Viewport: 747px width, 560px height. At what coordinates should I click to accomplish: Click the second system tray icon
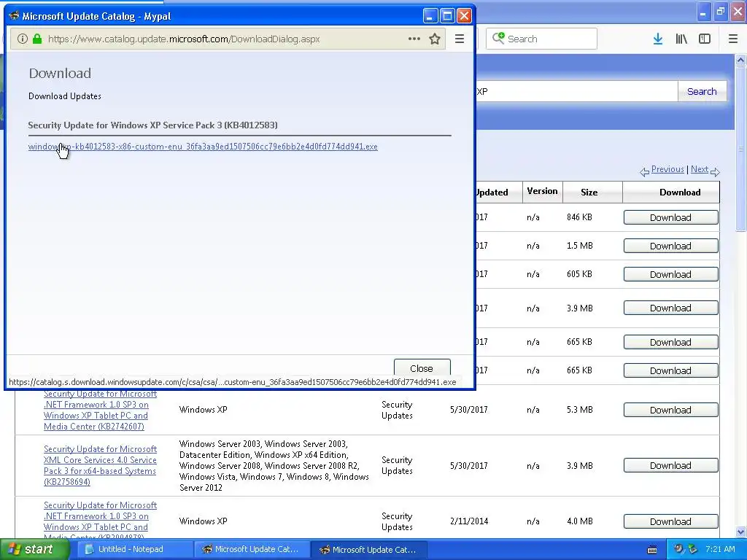click(x=693, y=549)
